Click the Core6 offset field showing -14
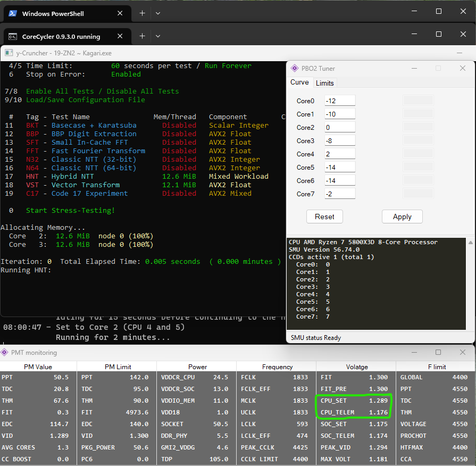 (340, 181)
